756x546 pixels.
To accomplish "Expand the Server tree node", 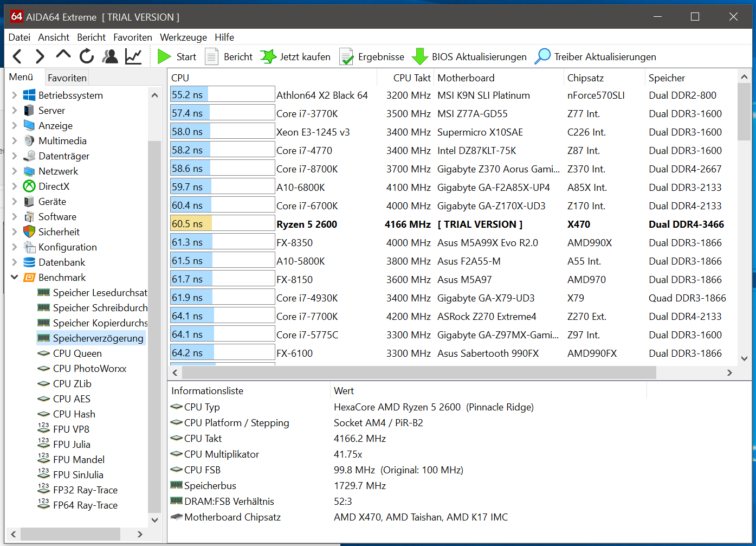I will click(14, 110).
